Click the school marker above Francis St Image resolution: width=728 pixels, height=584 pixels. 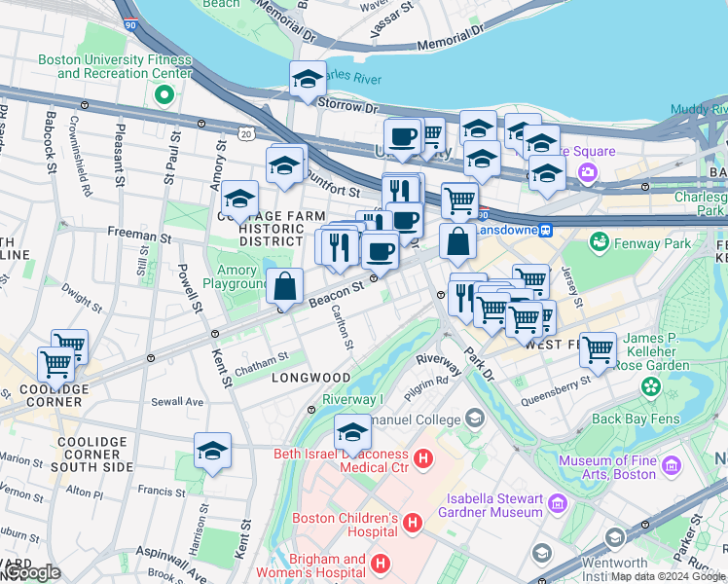(x=212, y=454)
